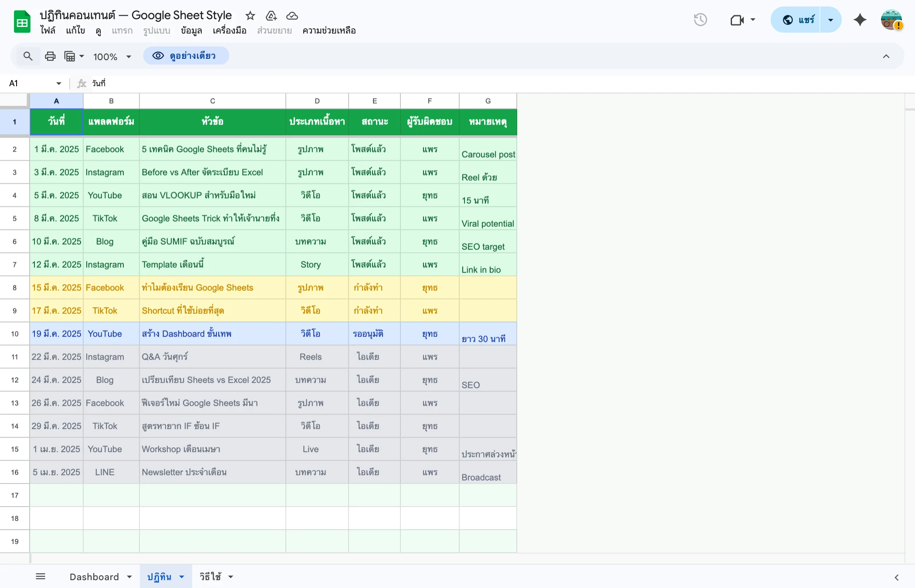Viewport: 915px width, 588px height.
Task: Open the Gemini assistant
Action: 860,20
